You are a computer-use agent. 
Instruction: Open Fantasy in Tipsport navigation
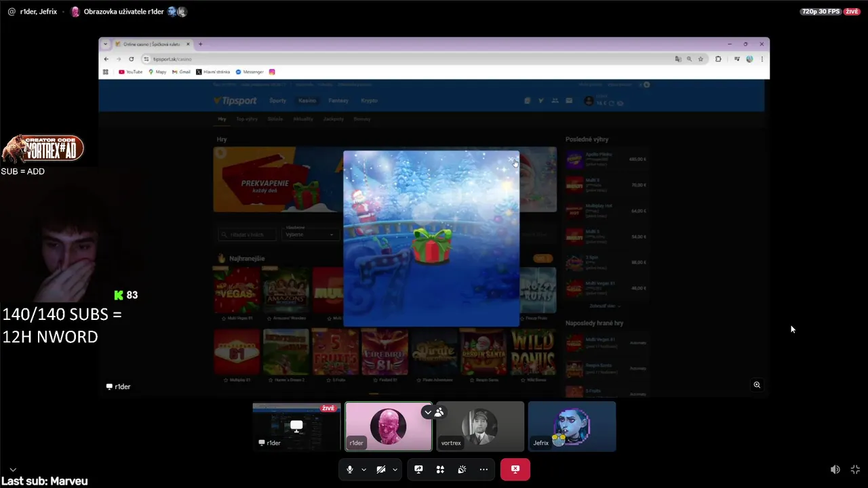click(x=338, y=100)
